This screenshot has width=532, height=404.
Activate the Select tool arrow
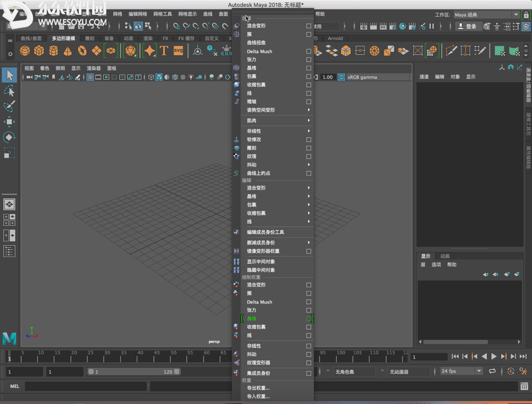click(x=10, y=75)
